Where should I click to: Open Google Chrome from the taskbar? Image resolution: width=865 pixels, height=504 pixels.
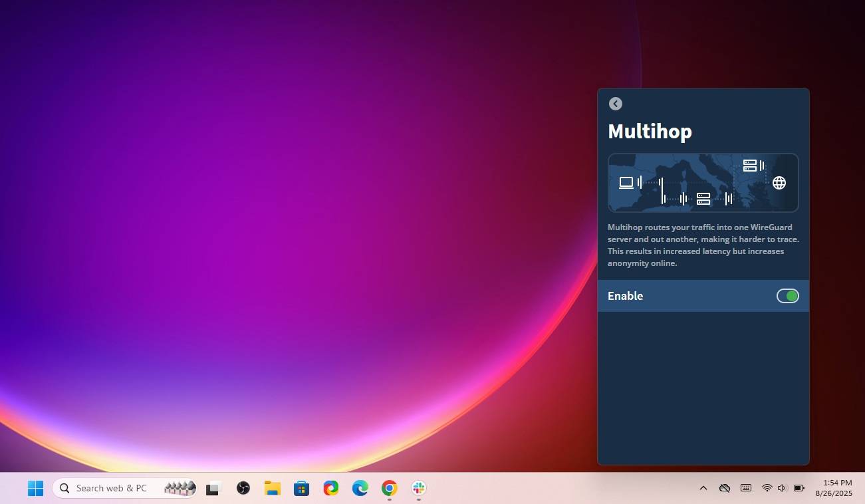[x=389, y=488]
